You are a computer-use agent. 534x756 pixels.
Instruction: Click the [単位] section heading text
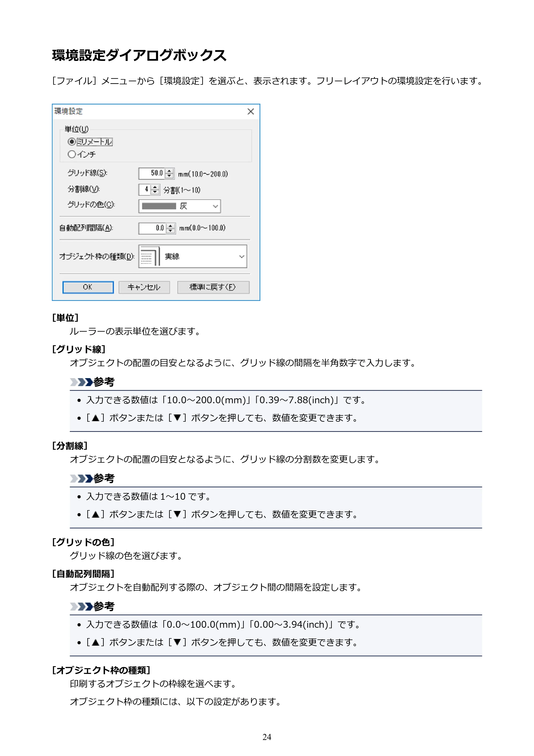pos(65,318)
